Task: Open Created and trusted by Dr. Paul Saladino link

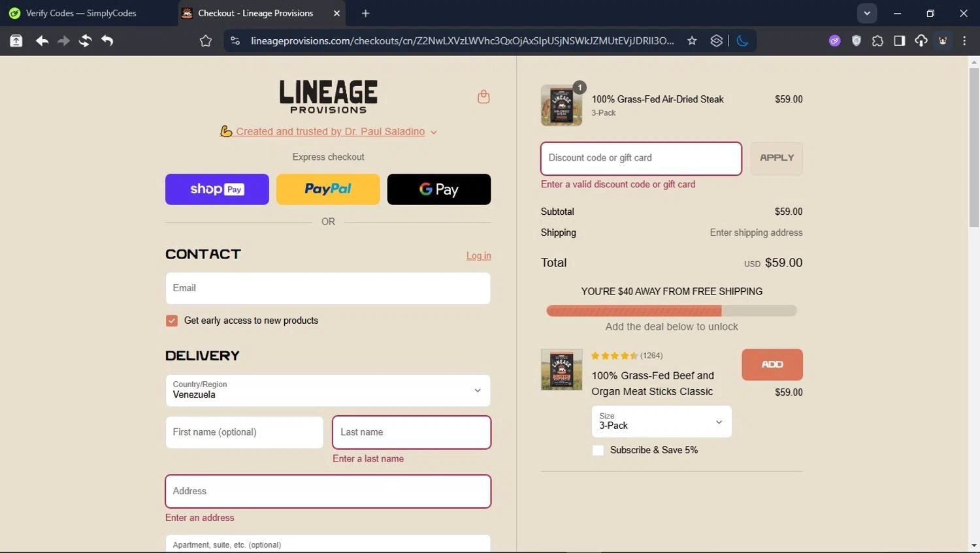Action: point(331,131)
